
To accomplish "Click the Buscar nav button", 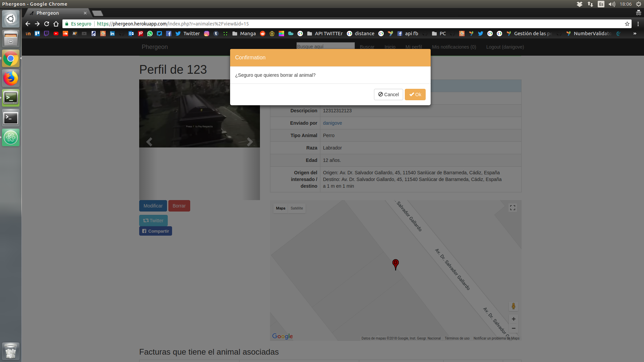I will 367,47.
